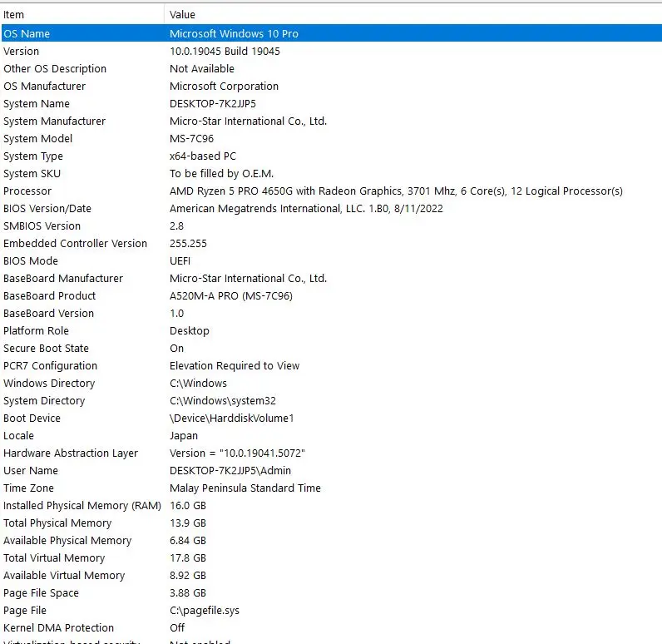The height and width of the screenshot is (644, 662).
Task: Click the value x64-based PC
Action: [203, 156]
